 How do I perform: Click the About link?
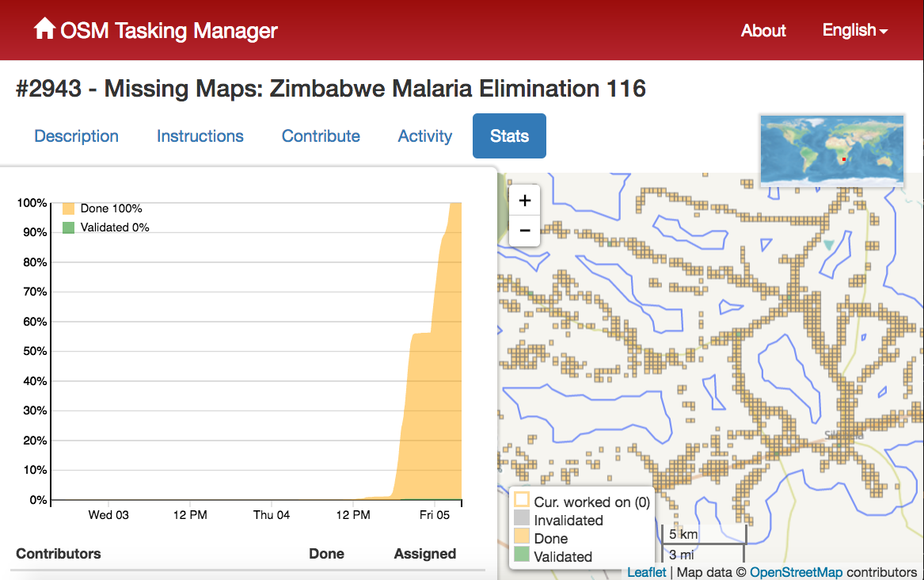(x=762, y=31)
